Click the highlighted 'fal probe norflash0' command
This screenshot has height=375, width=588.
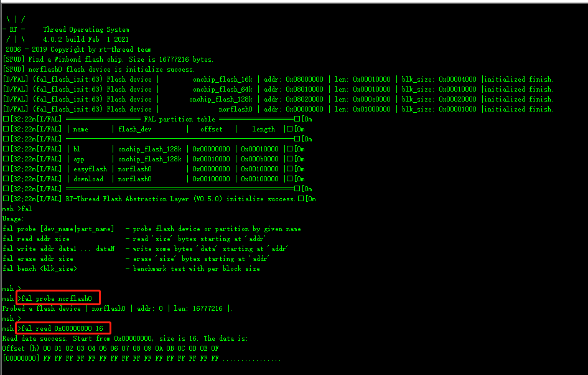(x=58, y=298)
